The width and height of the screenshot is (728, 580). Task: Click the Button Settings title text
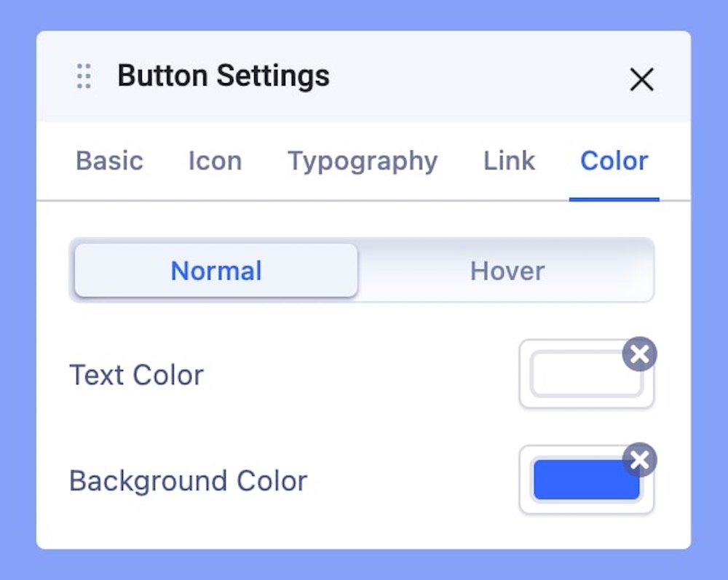coord(223,76)
